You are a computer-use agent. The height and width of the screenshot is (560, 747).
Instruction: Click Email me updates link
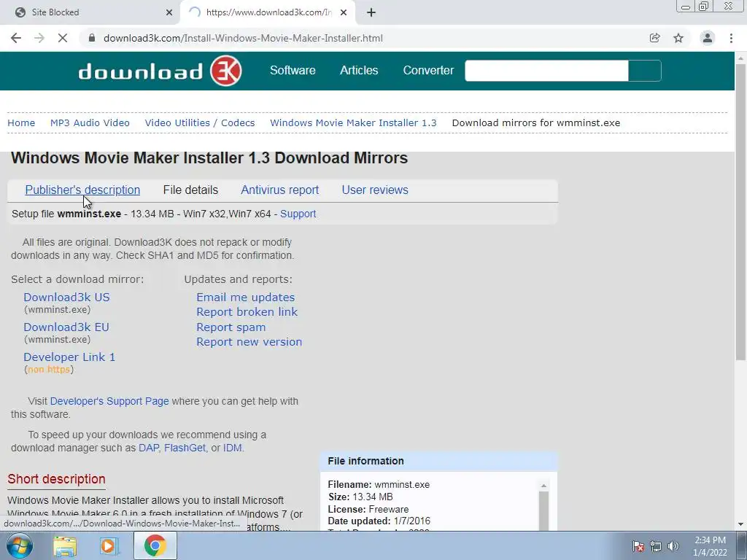click(x=245, y=297)
